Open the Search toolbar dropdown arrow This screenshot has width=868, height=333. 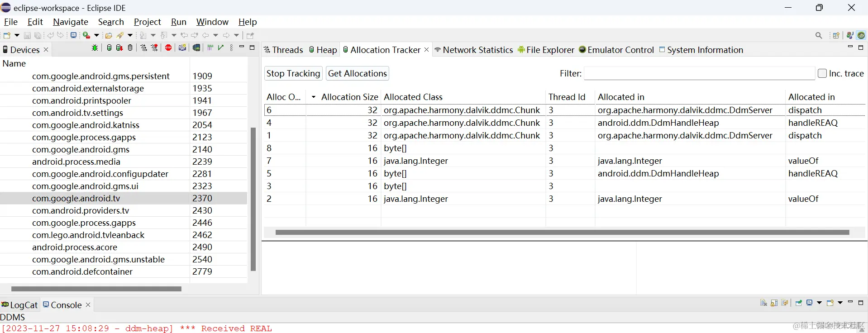pos(130,35)
